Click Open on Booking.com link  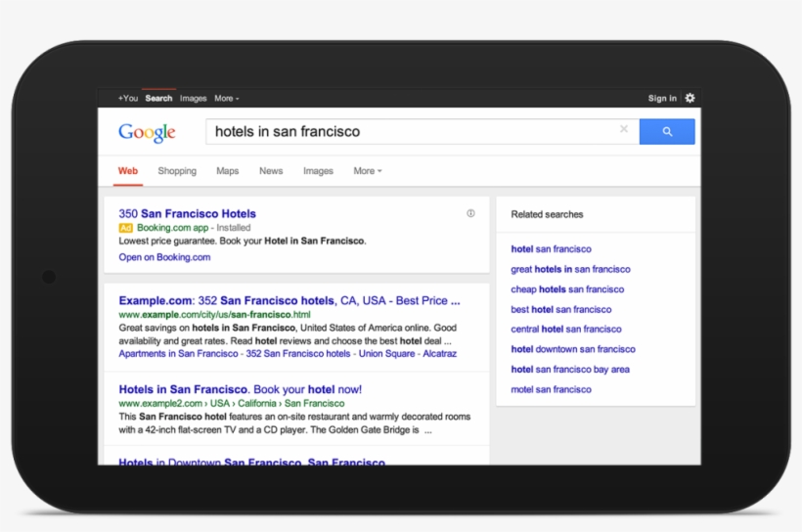(x=164, y=257)
